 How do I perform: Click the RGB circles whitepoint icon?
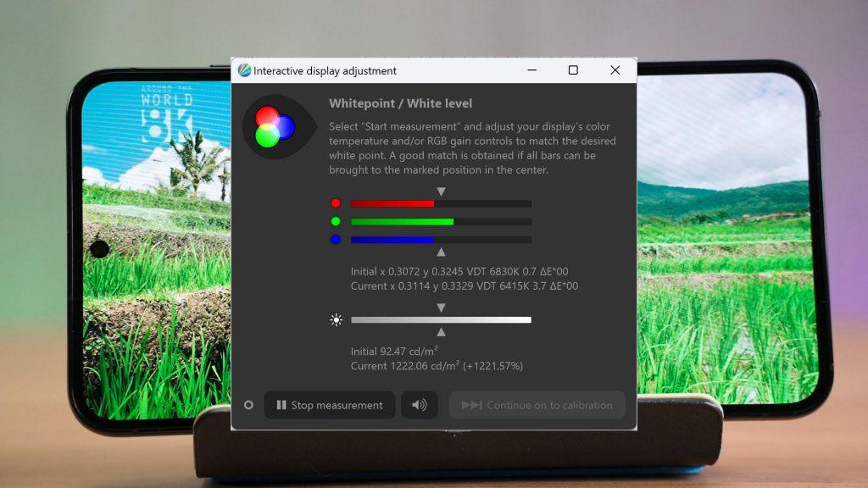pyautogui.click(x=275, y=127)
